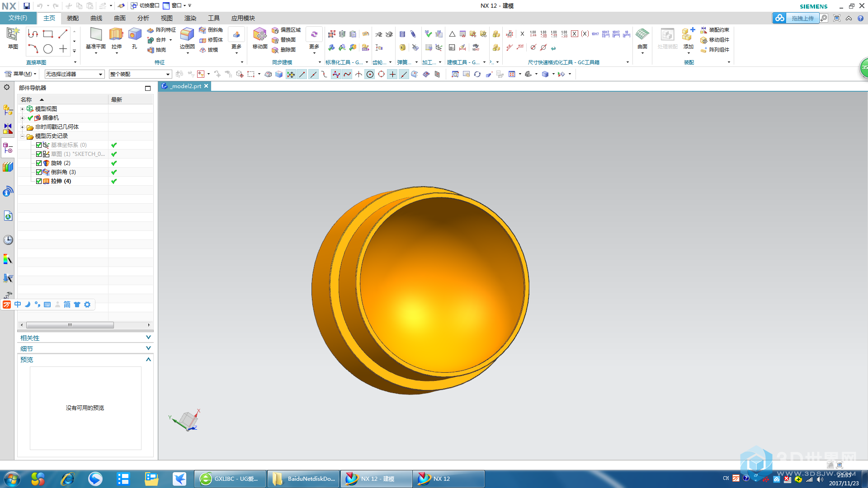
Task: Click the Edge Blend (边倒圆) icon
Action: 187,34
